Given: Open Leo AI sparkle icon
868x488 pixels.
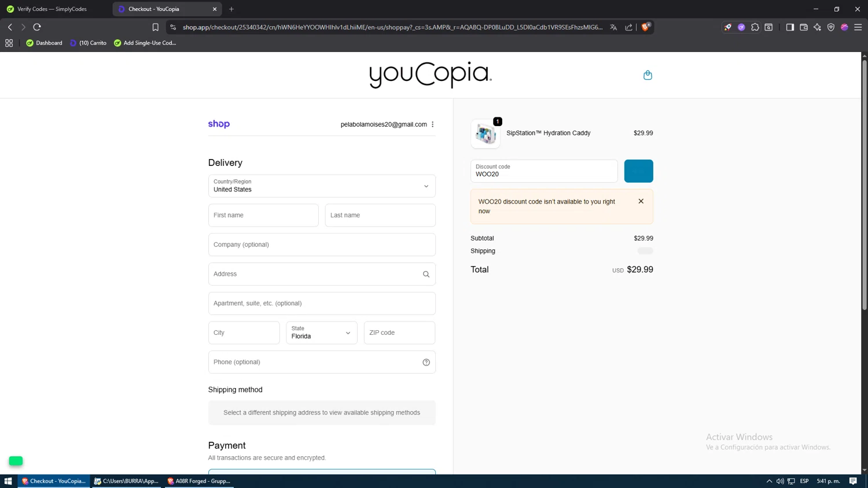Looking at the screenshot, I should pyautogui.click(x=817, y=27).
